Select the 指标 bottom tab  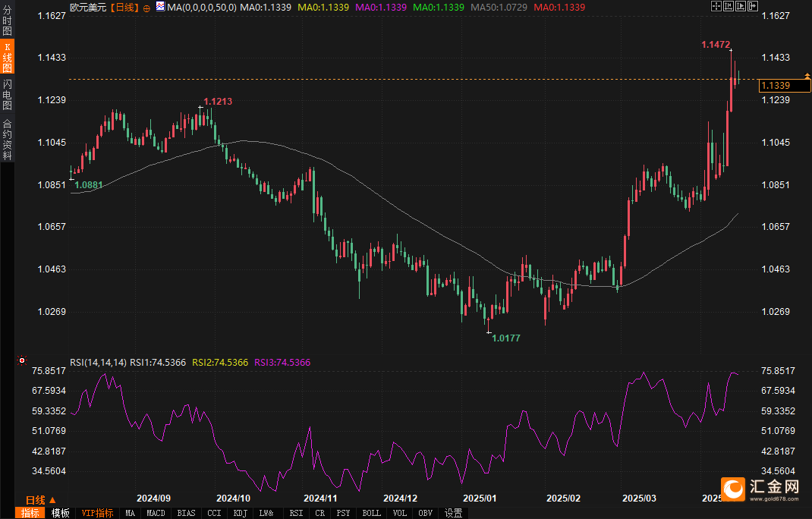[30, 513]
